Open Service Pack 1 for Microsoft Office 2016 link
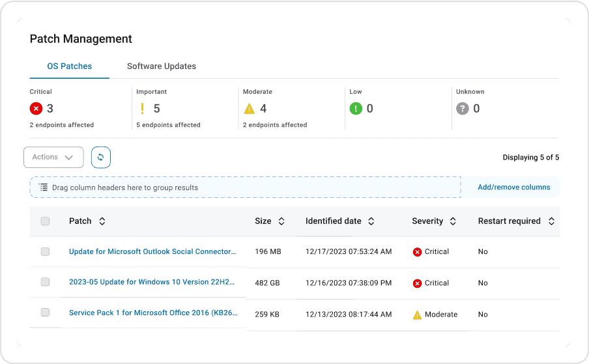Viewport: 589px width, 364px height. coord(153,313)
